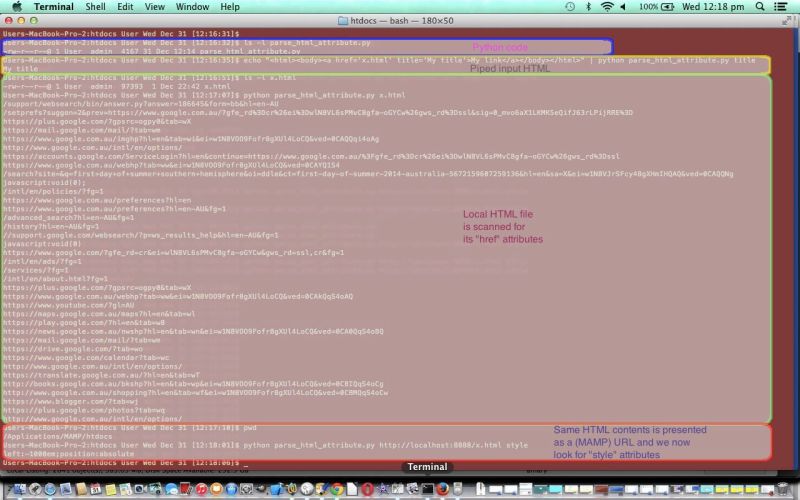The width and height of the screenshot is (800, 500).
Task: Open Finder from the Dock
Action: pos(20,489)
